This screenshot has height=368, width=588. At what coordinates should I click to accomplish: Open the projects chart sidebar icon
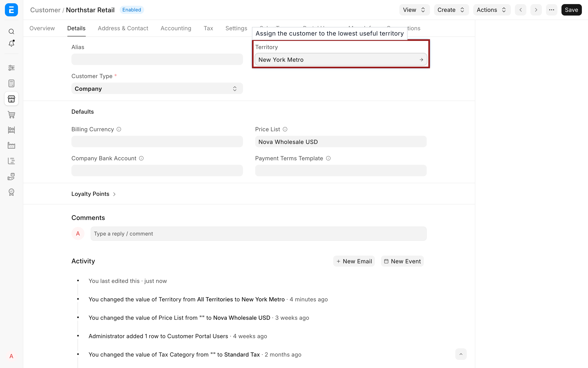click(11, 161)
